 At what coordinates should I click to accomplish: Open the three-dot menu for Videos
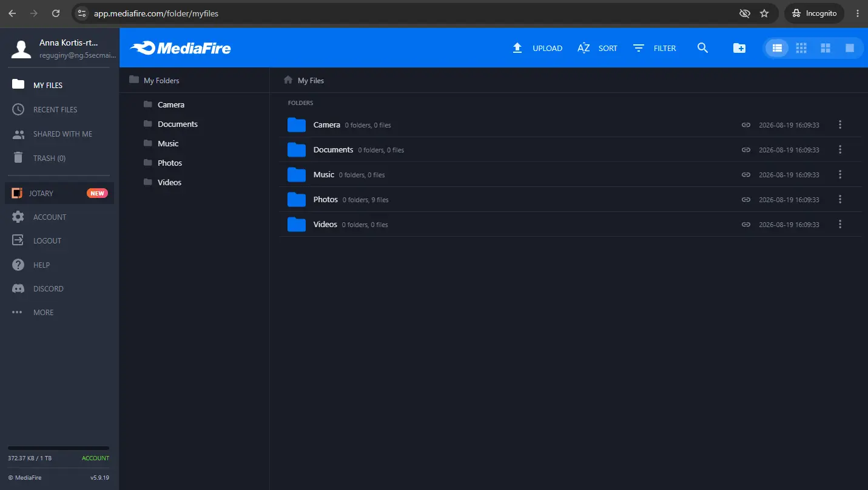[x=840, y=224]
